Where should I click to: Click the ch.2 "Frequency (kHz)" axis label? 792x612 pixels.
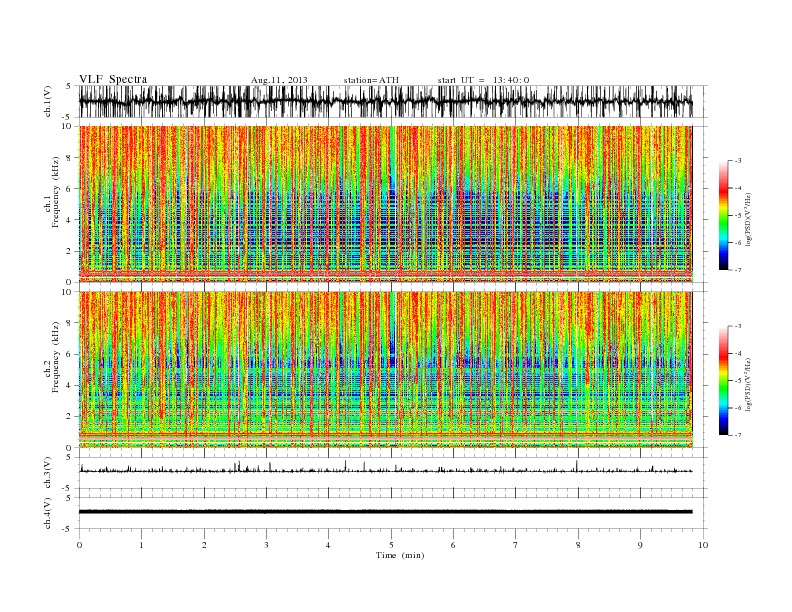click(56, 358)
